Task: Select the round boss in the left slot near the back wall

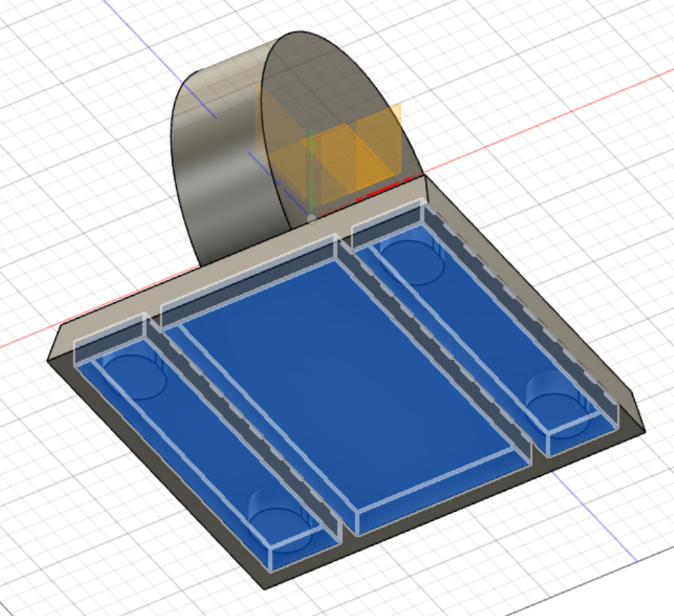Action: 134,378
